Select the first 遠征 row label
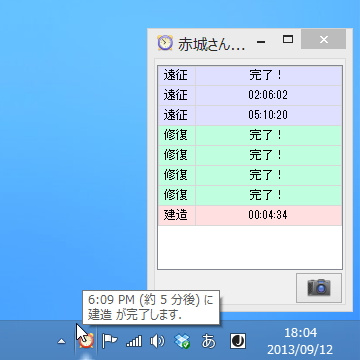Image resolution: width=360 pixels, height=360 pixels. coord(177,76)
